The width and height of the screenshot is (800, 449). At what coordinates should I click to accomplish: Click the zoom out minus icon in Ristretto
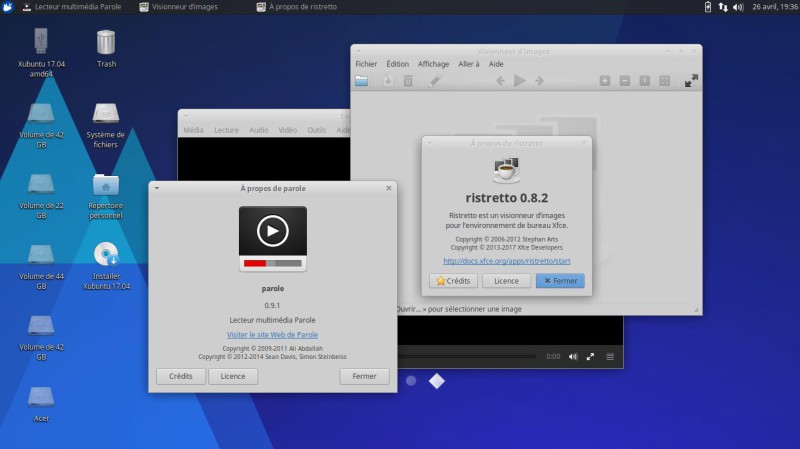pos(624,81)
